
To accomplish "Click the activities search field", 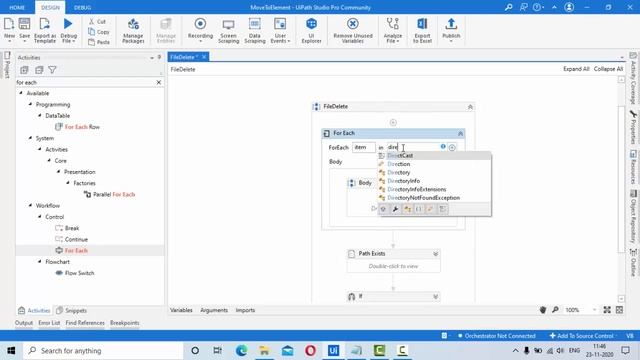I will 85,82.
